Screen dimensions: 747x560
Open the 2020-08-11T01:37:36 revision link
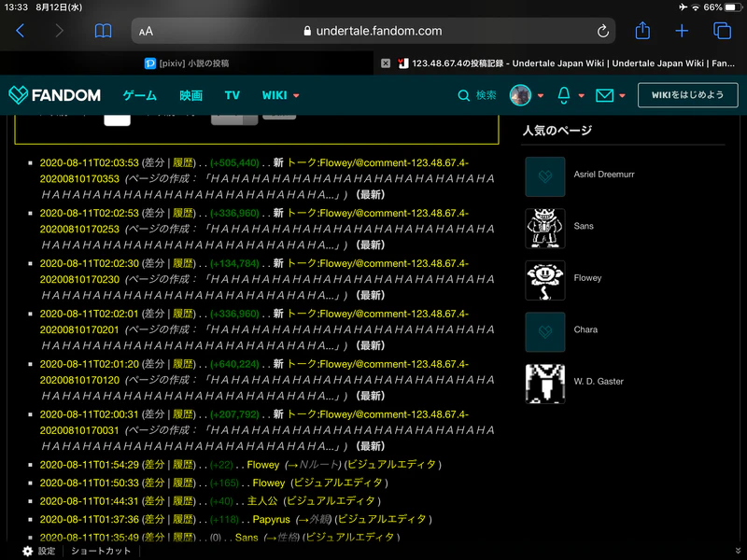pos(89,520)
